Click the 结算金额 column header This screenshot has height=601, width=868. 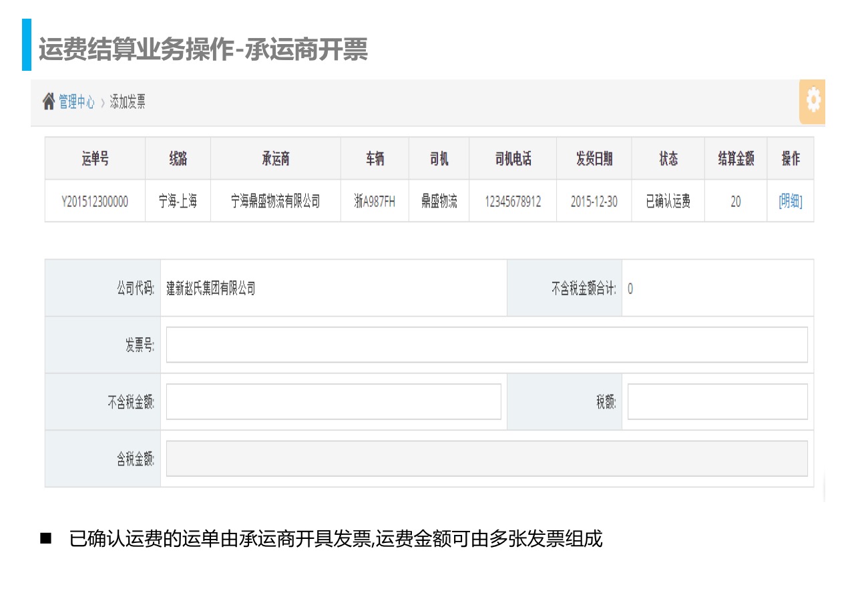[x=735, y=159]
